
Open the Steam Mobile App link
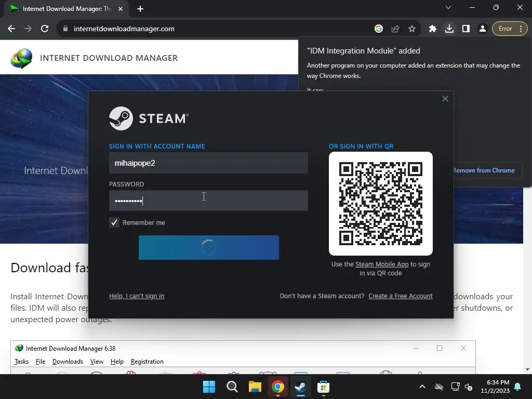tap(382, 264)
